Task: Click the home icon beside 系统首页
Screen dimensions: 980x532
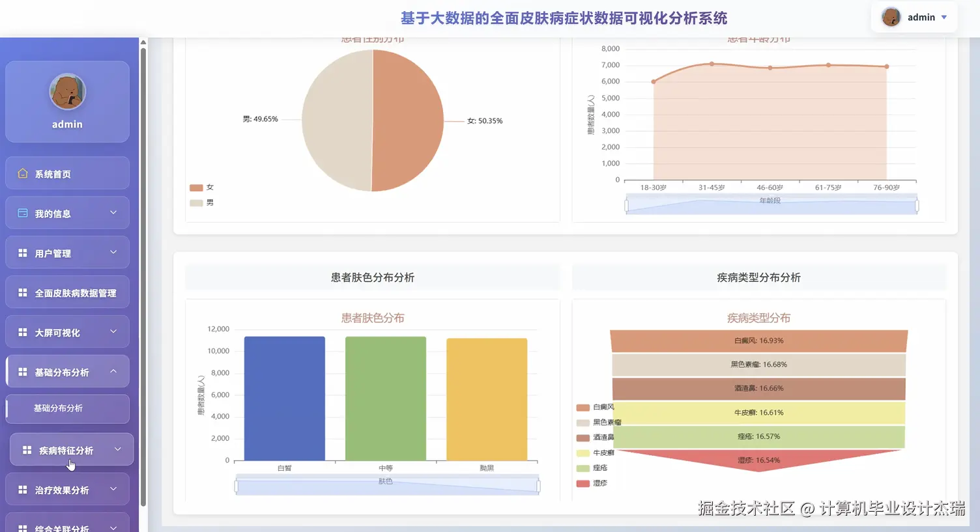Action: 23,174
